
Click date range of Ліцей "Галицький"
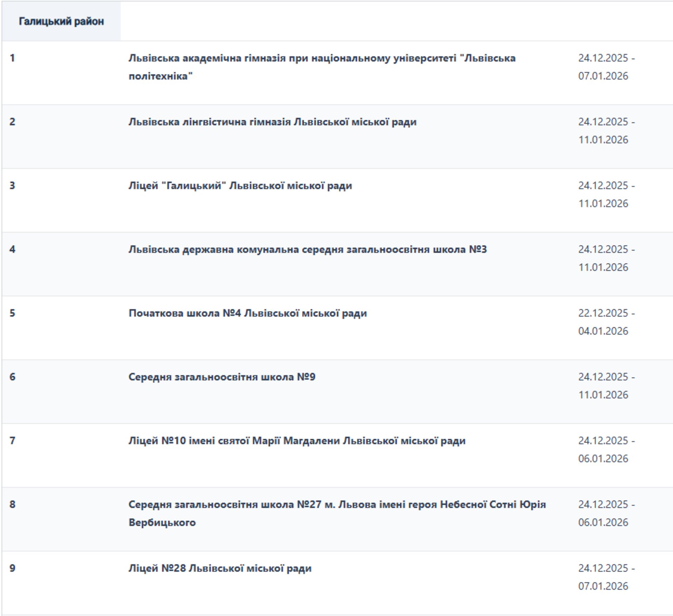[x=606, y=195]
